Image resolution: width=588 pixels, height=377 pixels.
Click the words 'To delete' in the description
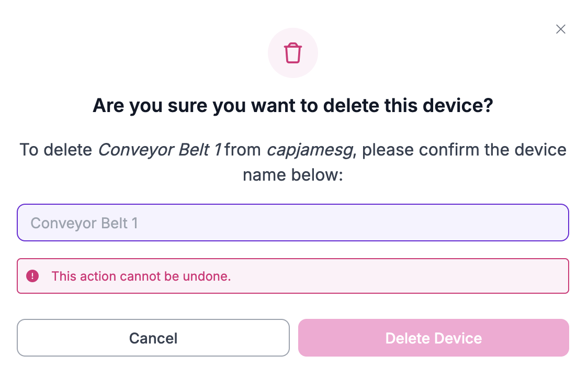(56, 150)
